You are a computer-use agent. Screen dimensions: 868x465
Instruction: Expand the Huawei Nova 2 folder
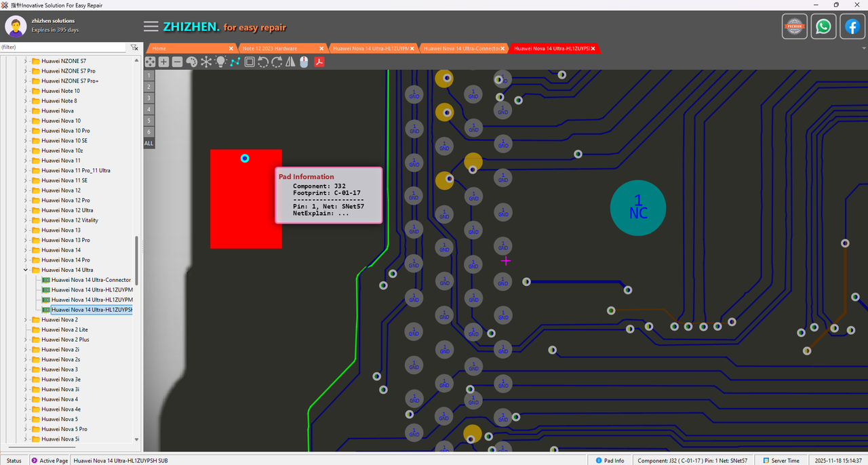pos(26,319)
